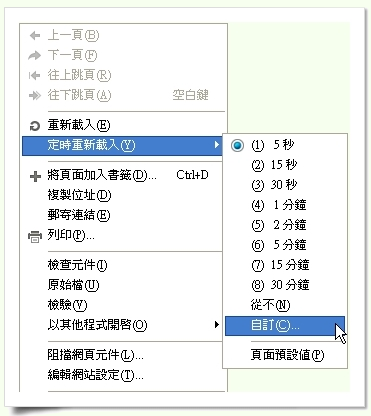Viewport: 371px width, 416px height.
Task: Select the 5 秒 radio option
Action: click(x=237, y=145)
